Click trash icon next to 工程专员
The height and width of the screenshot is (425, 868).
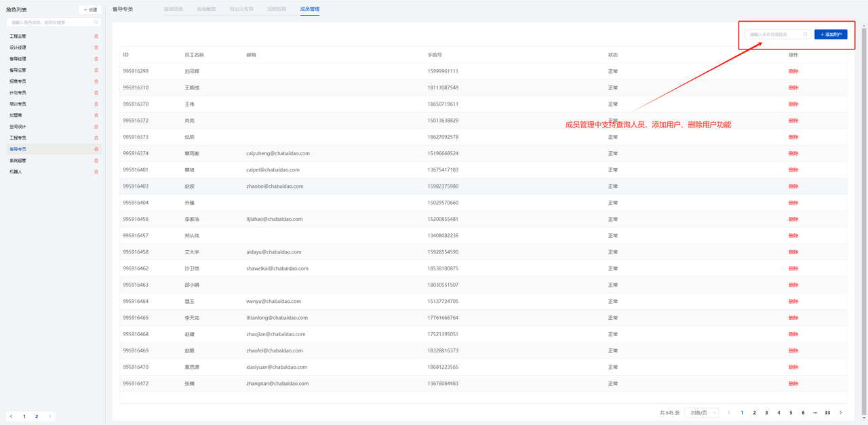(x=96, y=138)
